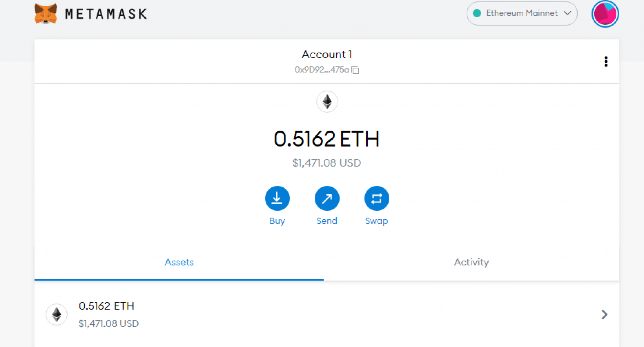Click the MetaMask fox logo
644x347 pixels.
click(x=46, y=13)
